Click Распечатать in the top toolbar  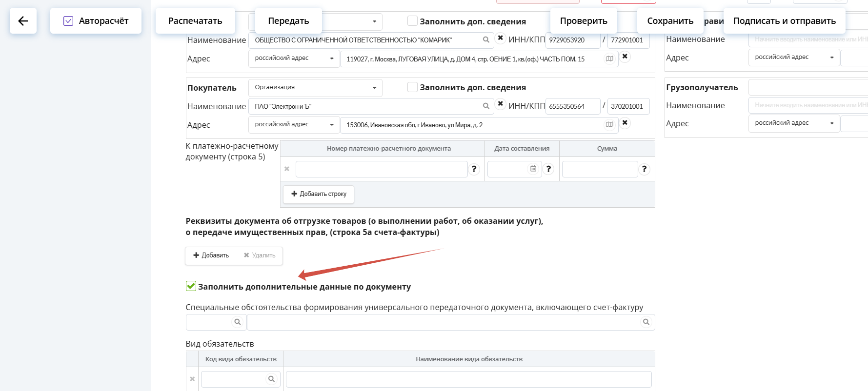(195, 21)
